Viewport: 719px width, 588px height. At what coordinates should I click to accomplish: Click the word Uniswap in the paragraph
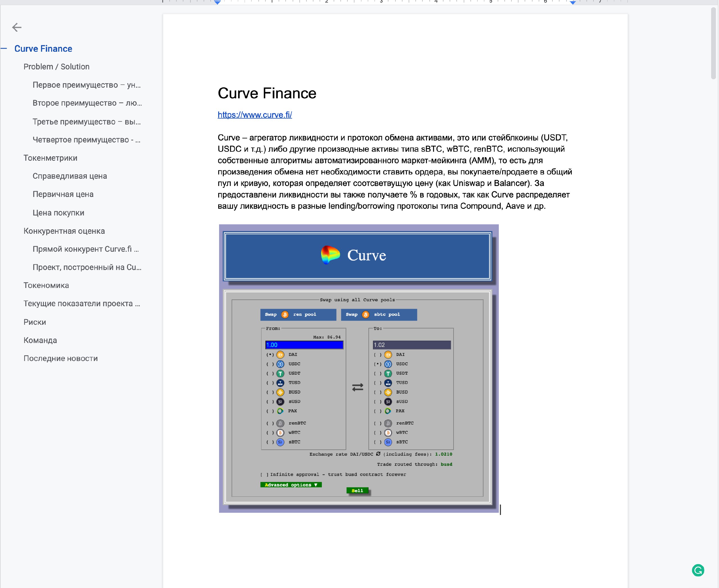[x=468, y=183]
